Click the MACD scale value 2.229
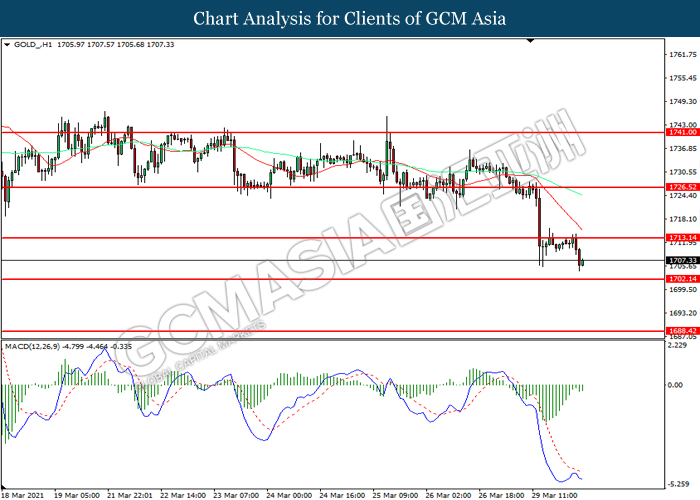 (x=678, y=346)
